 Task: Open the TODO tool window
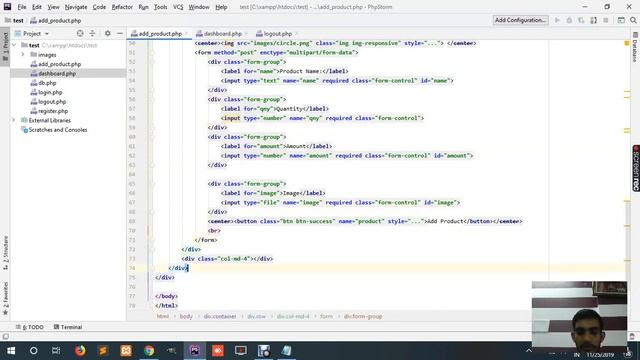pos(29,327)
